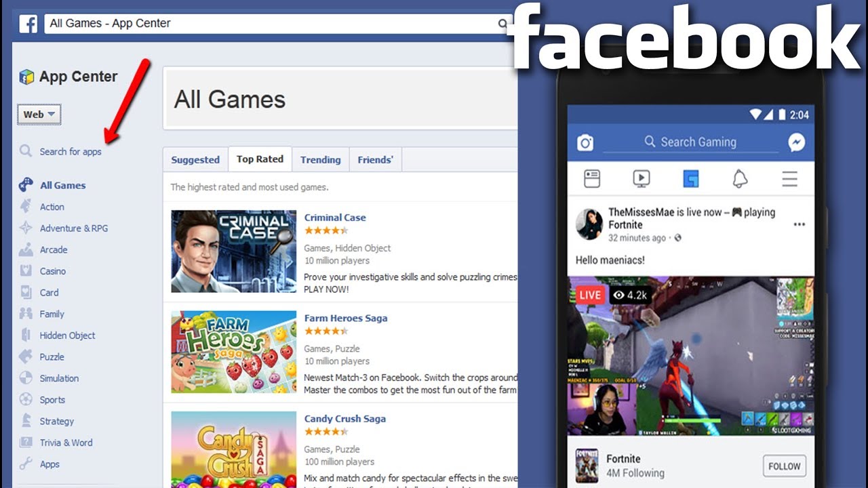Tap the Search Gaming field on phone
Image resolution: width=868 pixels, height=488 pixels.
tap(690, 142)
